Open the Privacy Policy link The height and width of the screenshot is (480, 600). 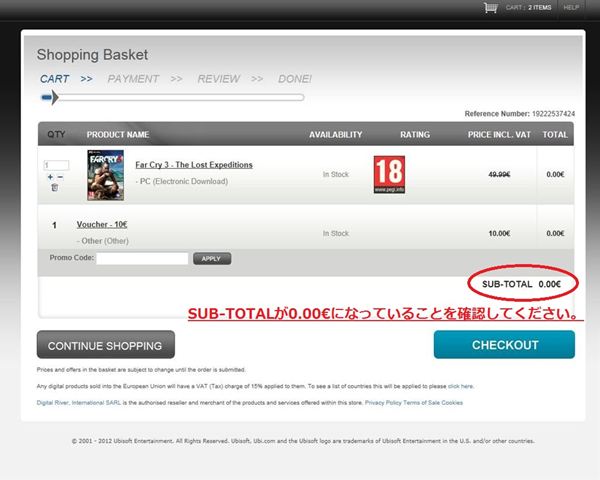[383, 403]
